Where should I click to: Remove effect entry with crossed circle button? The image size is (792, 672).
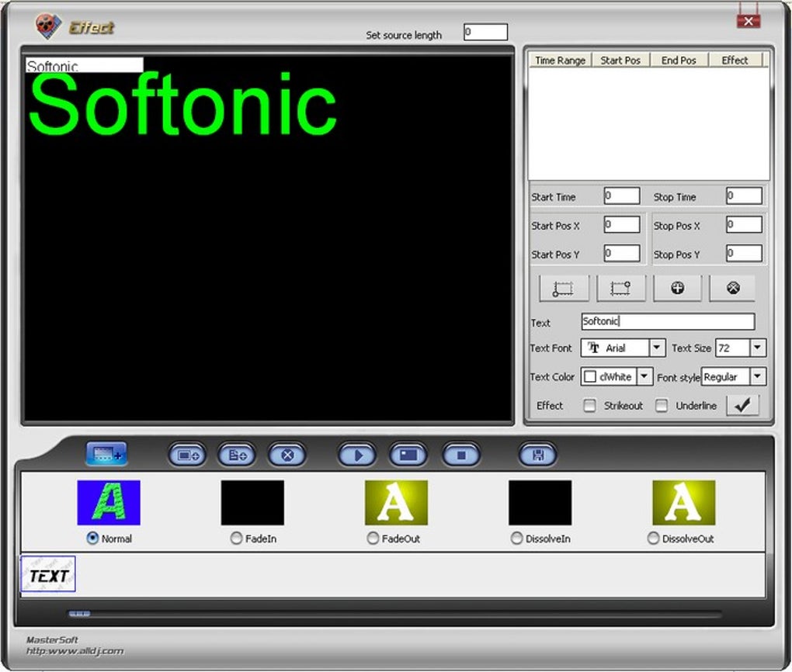(733, 289)
